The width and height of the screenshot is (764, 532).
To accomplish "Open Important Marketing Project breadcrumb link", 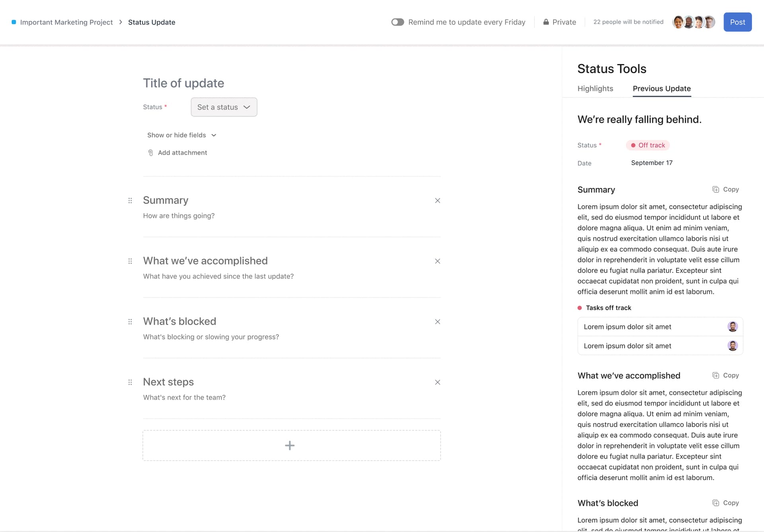I will coord(66,22).
